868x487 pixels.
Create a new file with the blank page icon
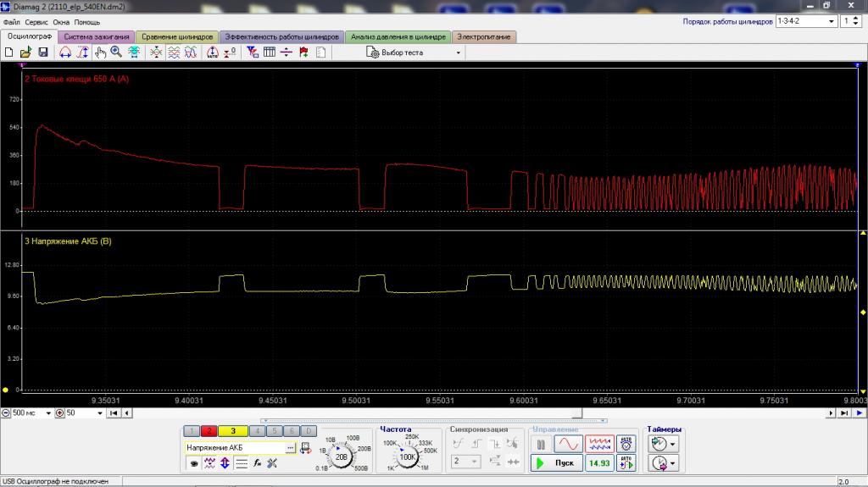[x=8, y=53]
